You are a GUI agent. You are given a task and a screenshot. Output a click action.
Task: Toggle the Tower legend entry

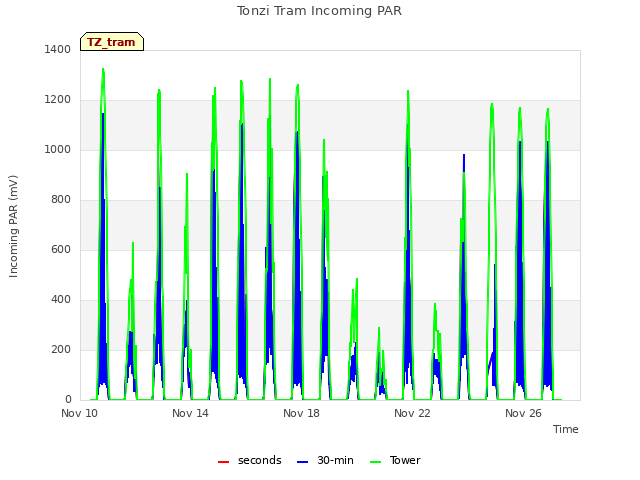point(395,460)
